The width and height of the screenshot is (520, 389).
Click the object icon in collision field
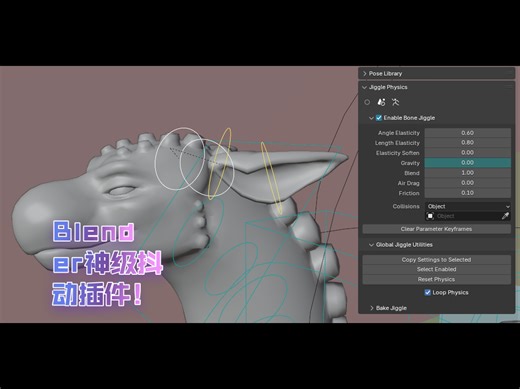click(430, 216)
